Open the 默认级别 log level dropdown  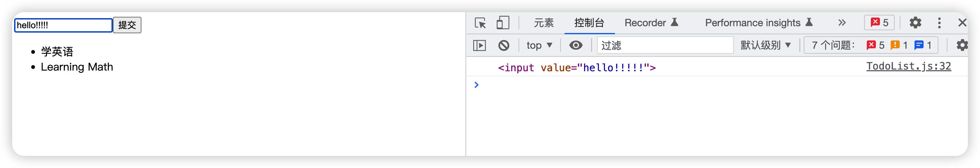pyautogui.click(x=765, y=45)
